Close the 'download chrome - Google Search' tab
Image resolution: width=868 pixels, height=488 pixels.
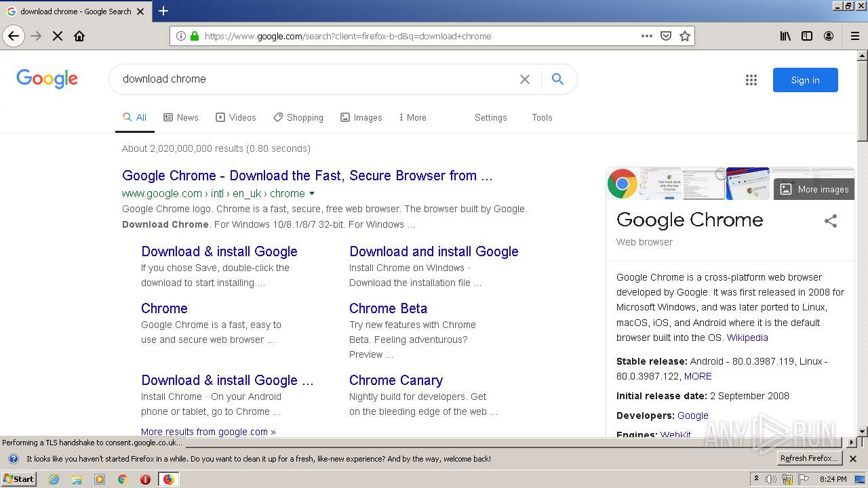tap(140, 12)
